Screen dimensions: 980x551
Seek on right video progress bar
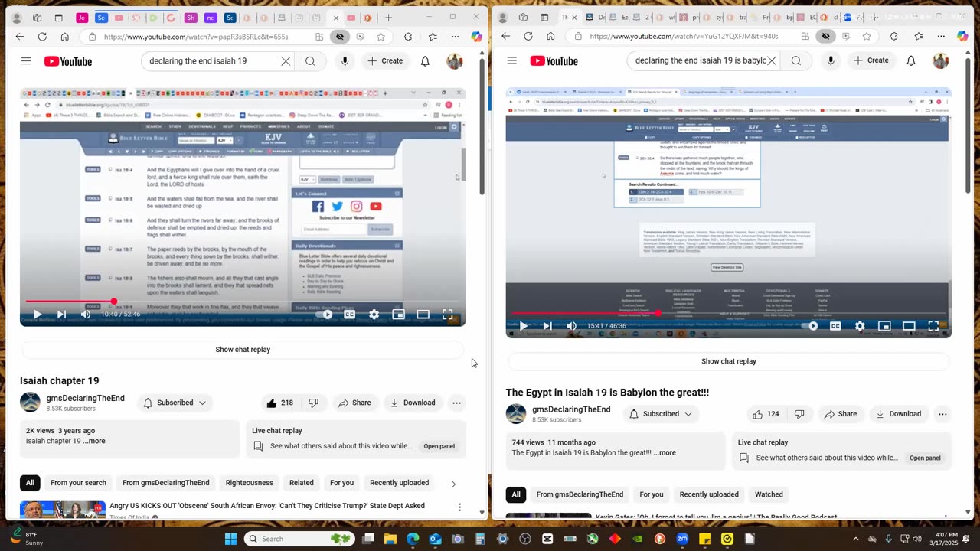[x=729, y=313]
